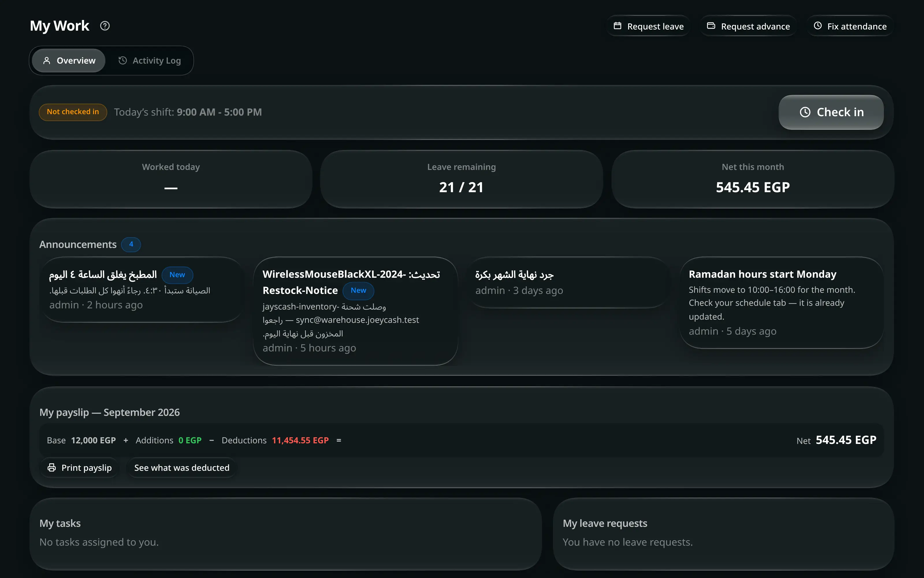Open the Request leave button label

click(x=655, y=26)
